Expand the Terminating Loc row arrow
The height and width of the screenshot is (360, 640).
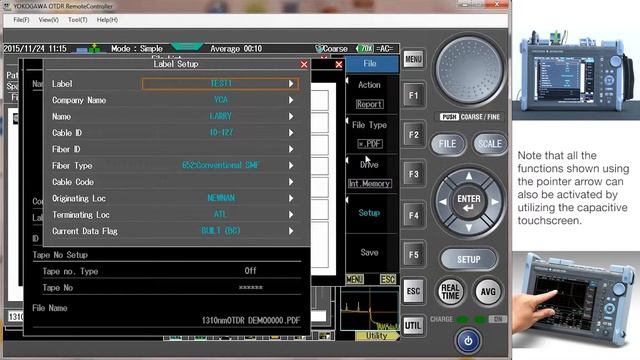pyautogui.click(x=291, y=214)
